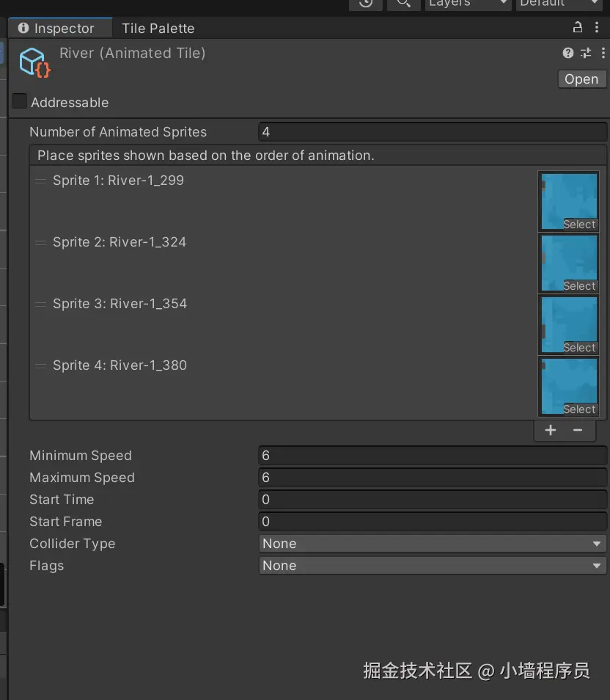The width and height of the screenshot is (610, 700).
Task: Click the presets slider icon in header
Action: pyautogui.click(x=585, y=53)
